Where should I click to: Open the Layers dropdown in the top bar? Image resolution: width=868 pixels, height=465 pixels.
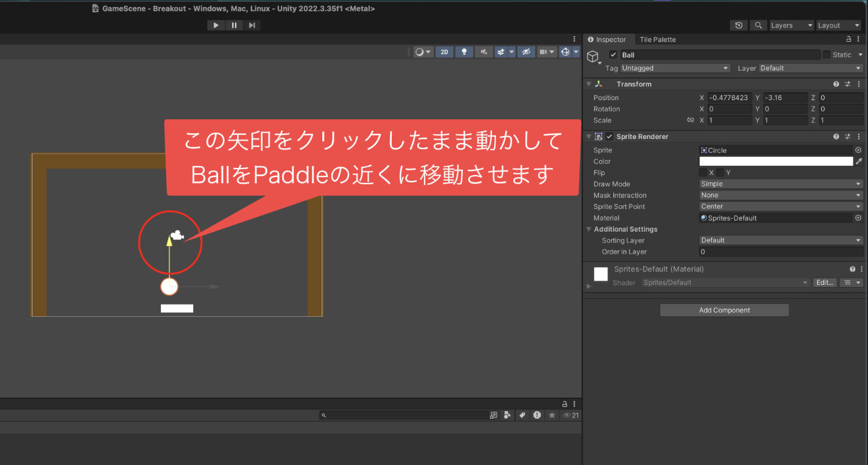[x=791, y=25]
